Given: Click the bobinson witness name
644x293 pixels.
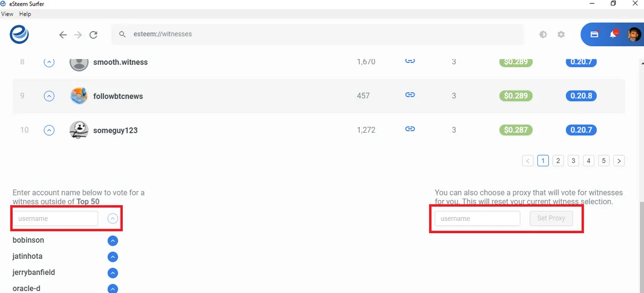Looking at the screenshot, I should tap(28, 240).
